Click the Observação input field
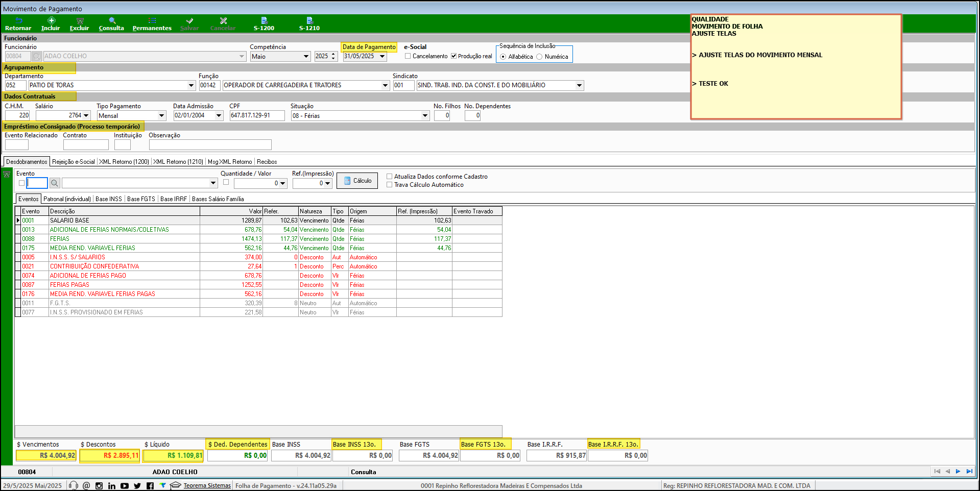The width and height of the screenshot is (980, 491). coord(210,145)
